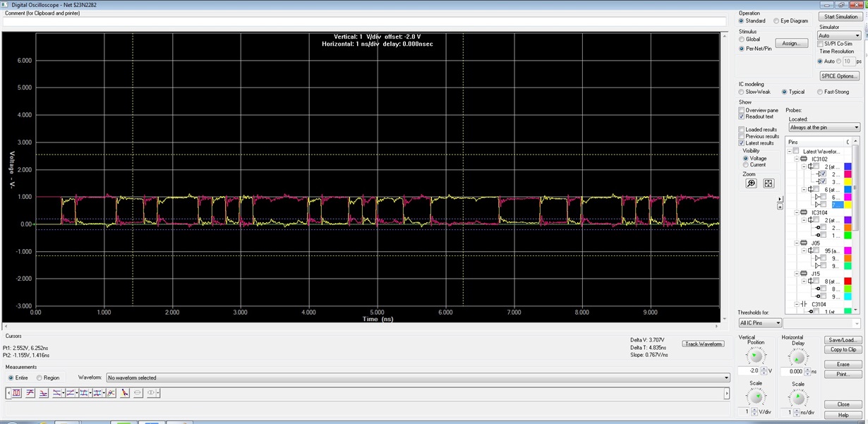Click the Horizontal Scale knob
Image resolution: width=868 pixels, height=424 pixels.
point(798,398)
